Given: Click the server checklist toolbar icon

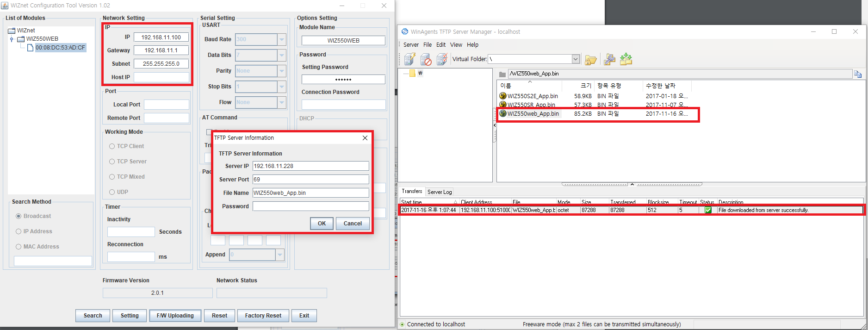Looking at the screenshot, I should point(442,59).
